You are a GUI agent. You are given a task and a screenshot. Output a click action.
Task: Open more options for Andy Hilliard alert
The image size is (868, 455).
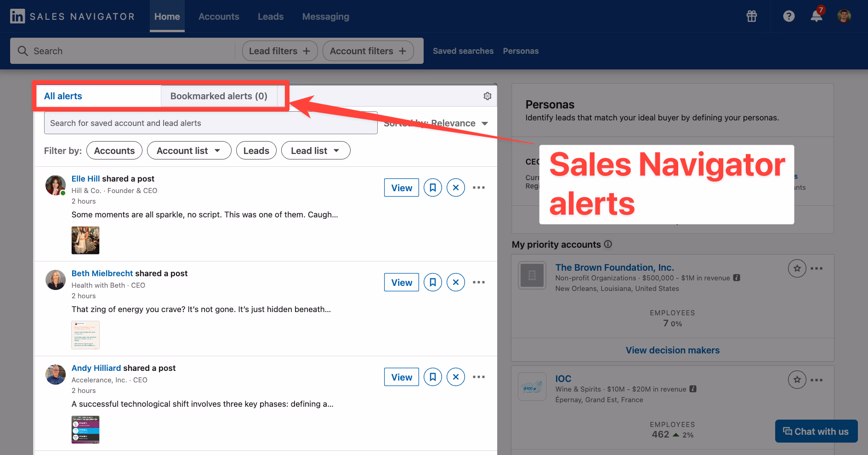click(x=479, y=377)
